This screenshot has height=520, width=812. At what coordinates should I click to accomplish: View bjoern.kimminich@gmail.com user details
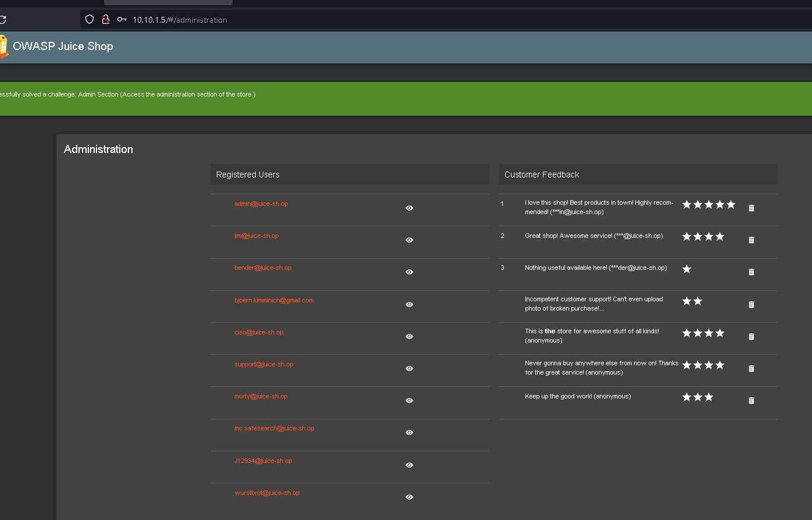[x=409, y=304]
